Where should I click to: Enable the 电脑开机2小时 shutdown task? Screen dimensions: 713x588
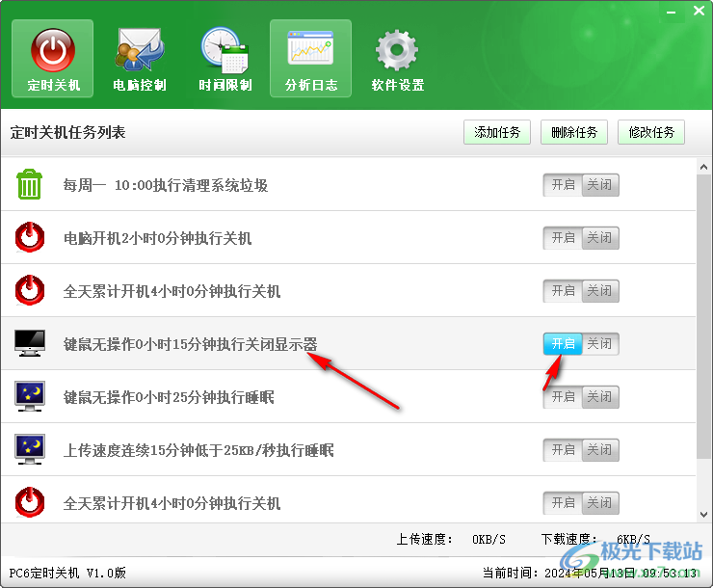coord(563,238)
